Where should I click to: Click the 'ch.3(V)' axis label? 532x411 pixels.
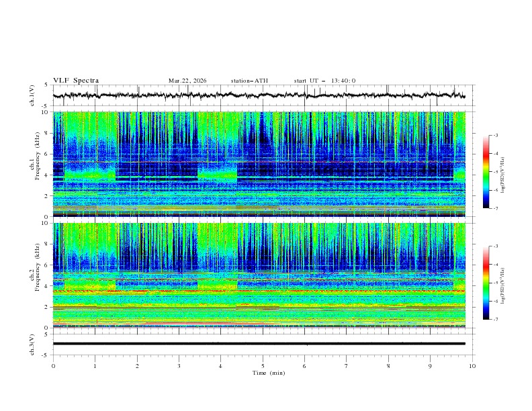(x=32, y=345)
